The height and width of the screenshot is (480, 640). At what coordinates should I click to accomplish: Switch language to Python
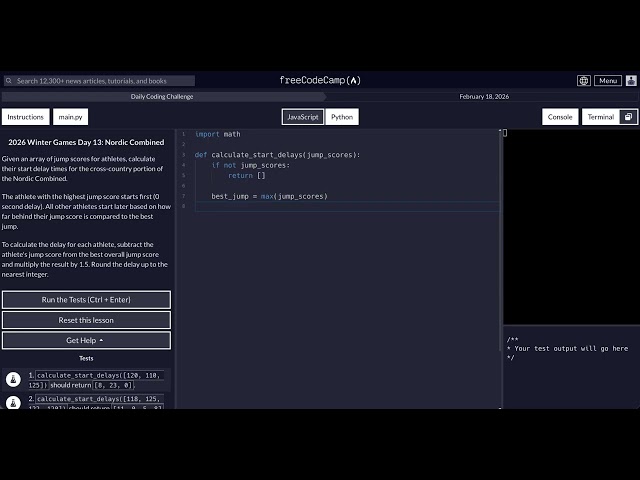(x=342, y=117)
